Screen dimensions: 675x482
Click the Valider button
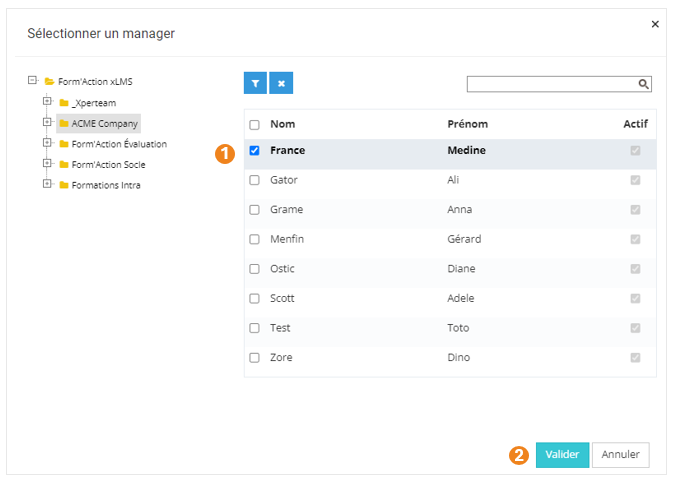click(x=562, y=454)
